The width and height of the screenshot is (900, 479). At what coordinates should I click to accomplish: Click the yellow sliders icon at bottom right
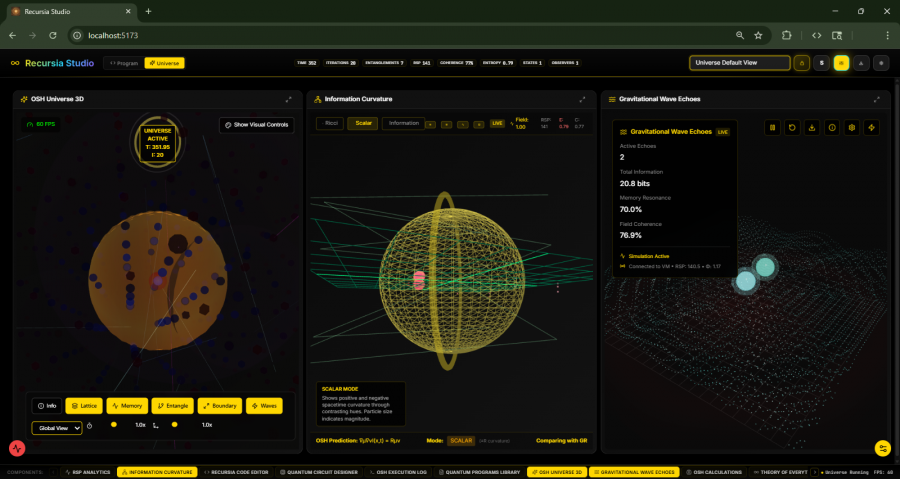click(x=882, y=448)
